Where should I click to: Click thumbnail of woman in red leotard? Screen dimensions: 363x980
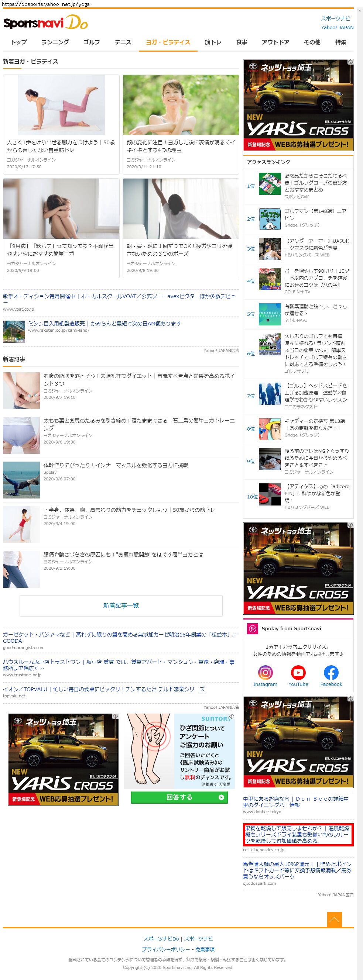point(21,525)
